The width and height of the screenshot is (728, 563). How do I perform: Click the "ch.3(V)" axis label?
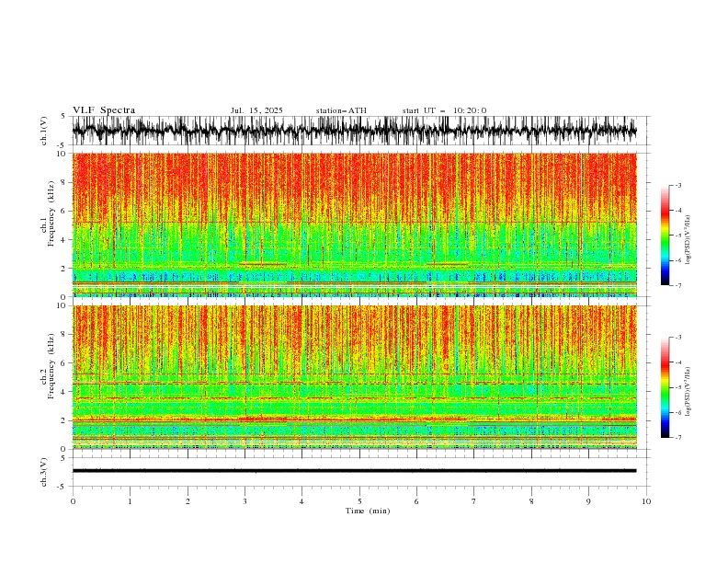[44, 472]
